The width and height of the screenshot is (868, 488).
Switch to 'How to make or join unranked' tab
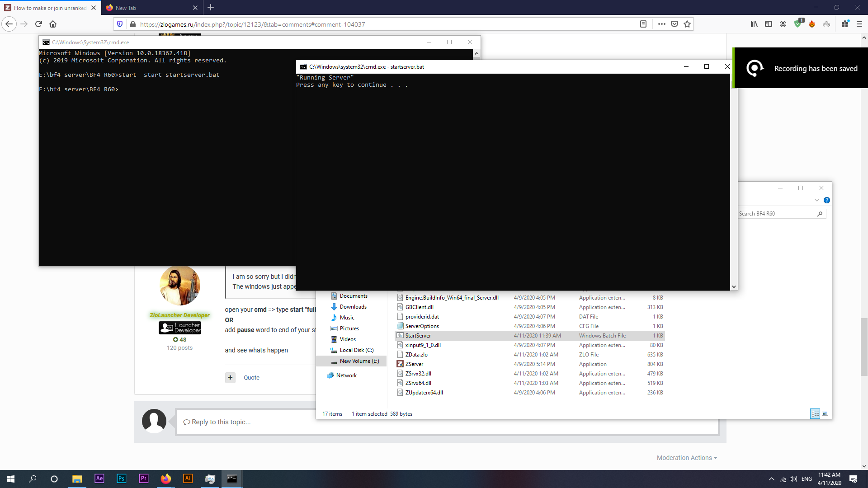tap(50, 8)
